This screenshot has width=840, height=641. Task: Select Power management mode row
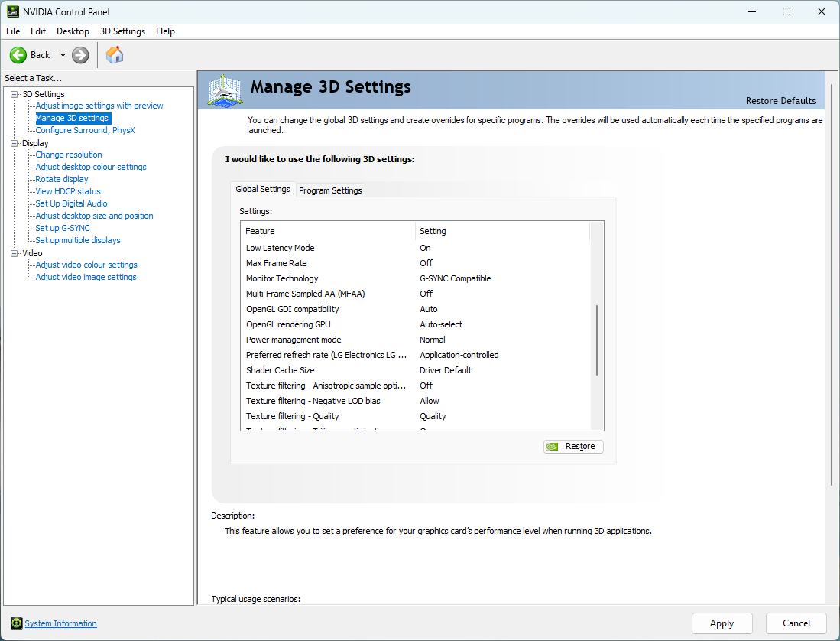416,340
